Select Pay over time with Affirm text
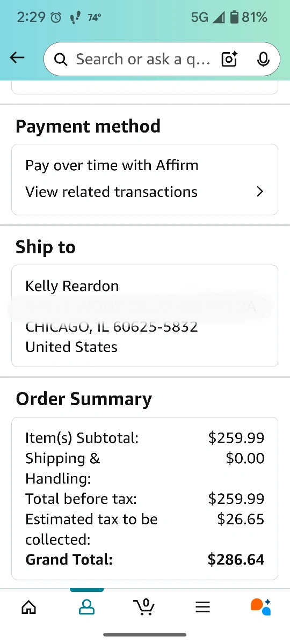Screen dimensions: 290x644 click(112, 165)
